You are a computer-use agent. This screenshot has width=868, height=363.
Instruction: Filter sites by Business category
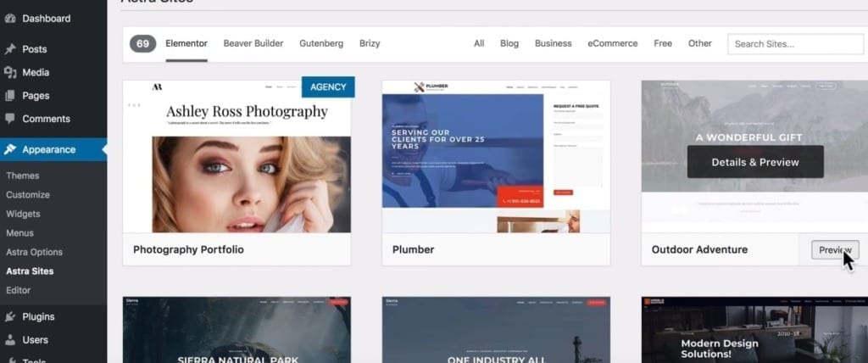tap(553, 43)
